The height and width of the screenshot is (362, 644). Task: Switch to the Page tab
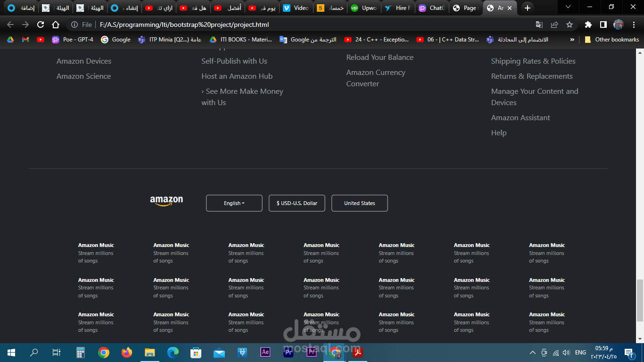pos(466,8)
